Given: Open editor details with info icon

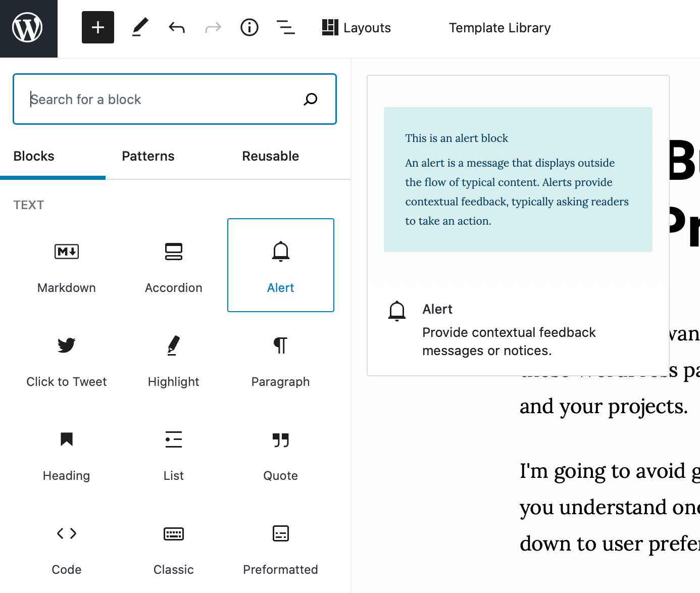Looking at the screenshot, I should coord(249,28).
